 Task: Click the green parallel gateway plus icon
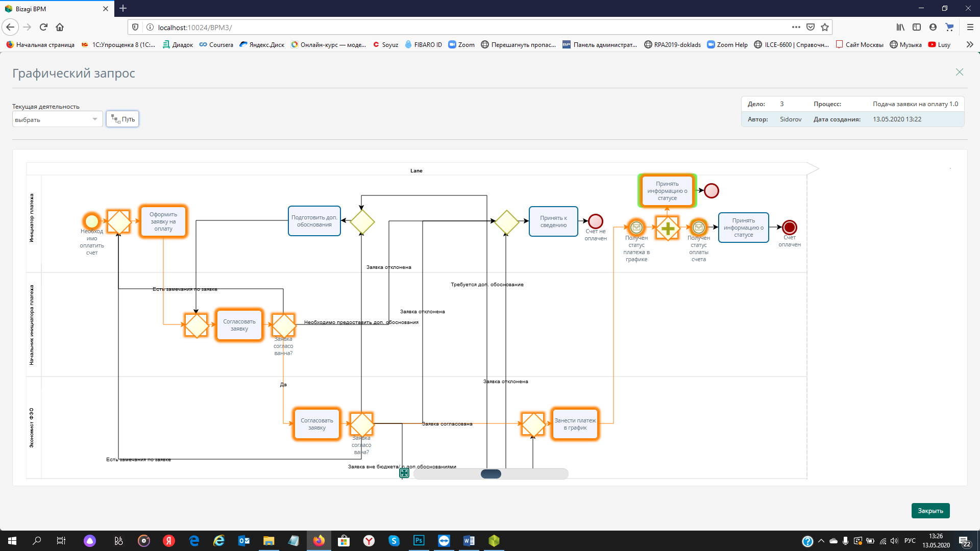(x=667, y=228)
